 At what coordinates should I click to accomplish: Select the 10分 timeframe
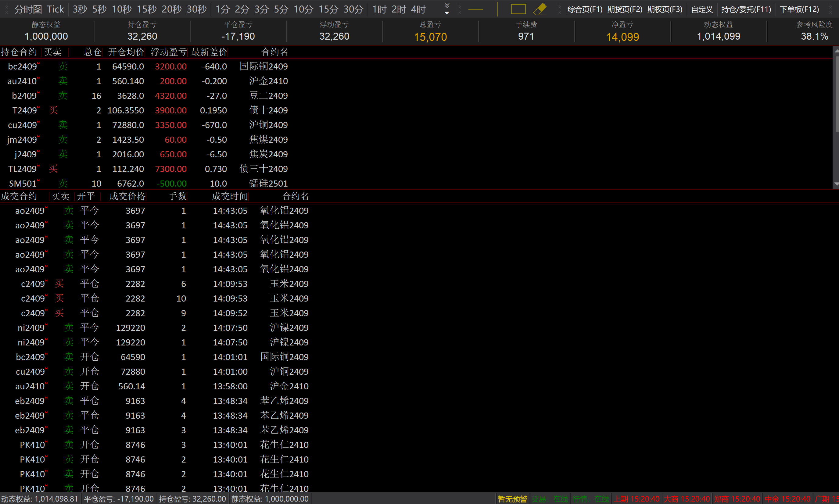click(x=303, y=9)
